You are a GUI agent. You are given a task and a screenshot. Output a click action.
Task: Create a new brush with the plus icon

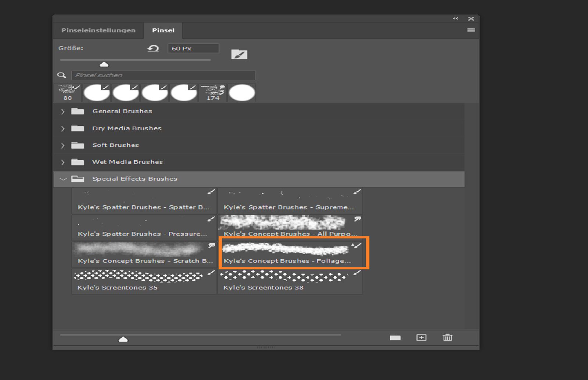pos(421,337)
